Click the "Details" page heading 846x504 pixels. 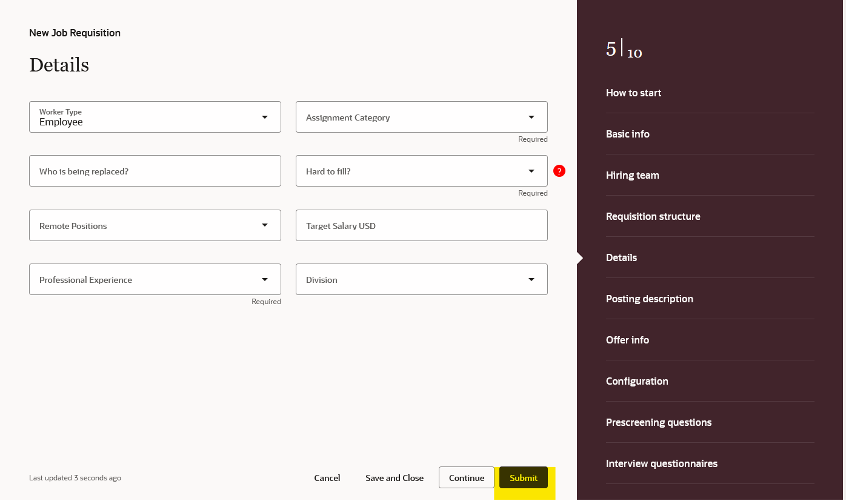click(x=59, y=65)
